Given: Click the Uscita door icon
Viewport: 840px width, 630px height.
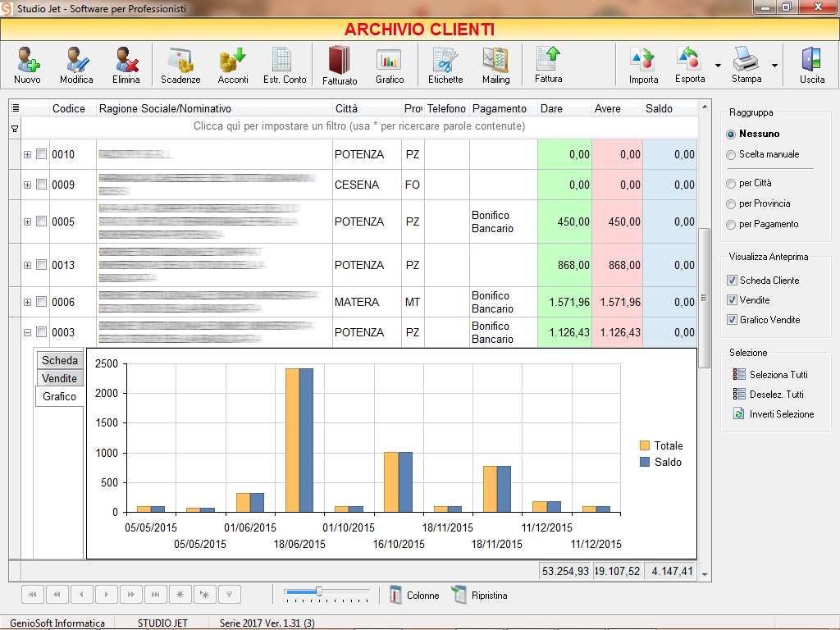Looking at the screenshot, I should pyautogui.click(x=811, y=60).
